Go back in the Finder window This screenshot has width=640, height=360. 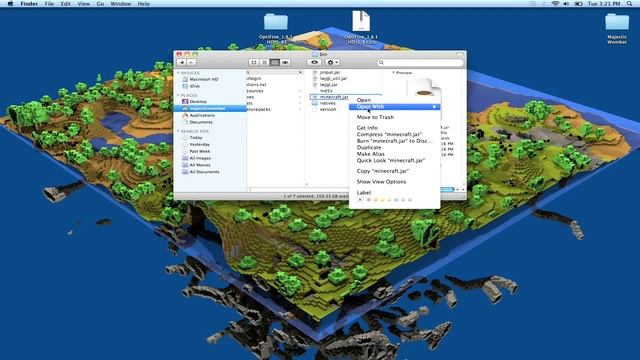182,62
